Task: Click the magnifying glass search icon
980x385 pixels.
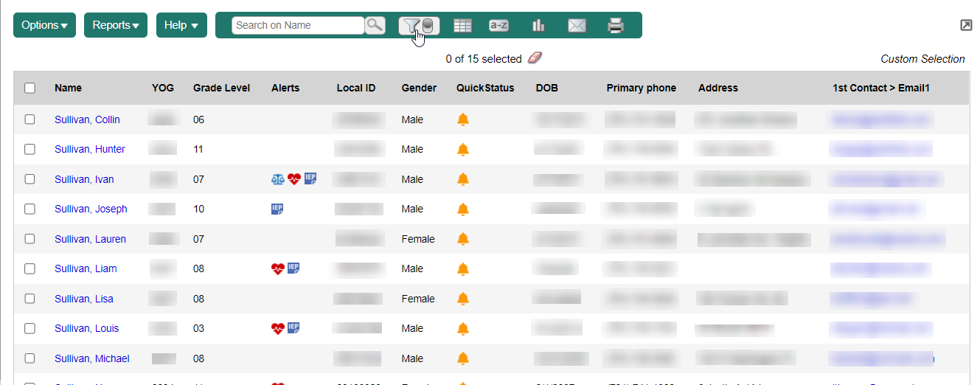Action: pyautogui.click(x=375, y=25)
